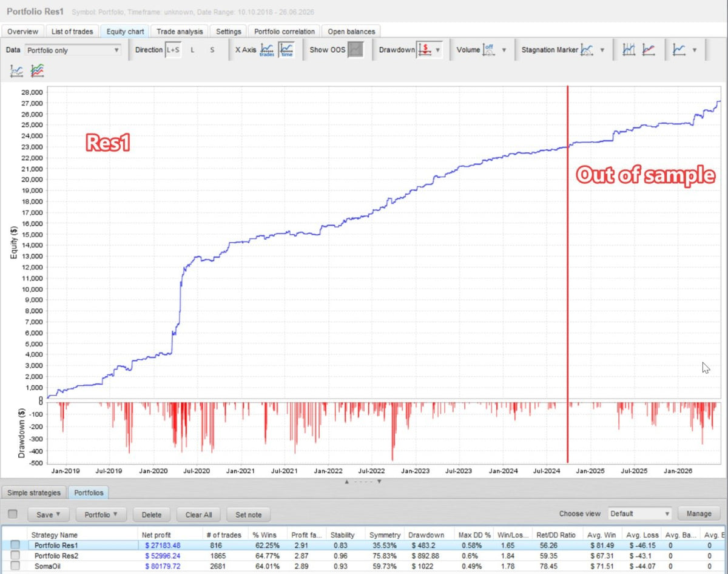
Task: Check the SomaOil row checkbox
Action: [x=15, y=566]
